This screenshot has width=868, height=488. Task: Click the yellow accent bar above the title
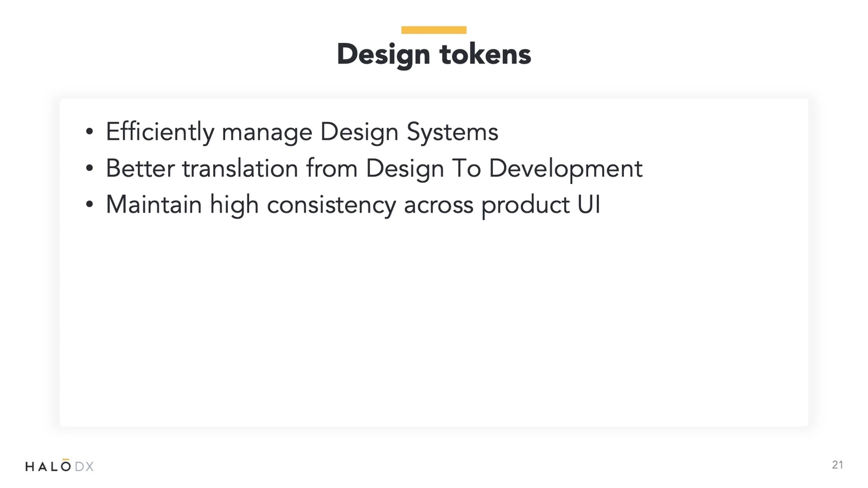click(x=433, y=30)
